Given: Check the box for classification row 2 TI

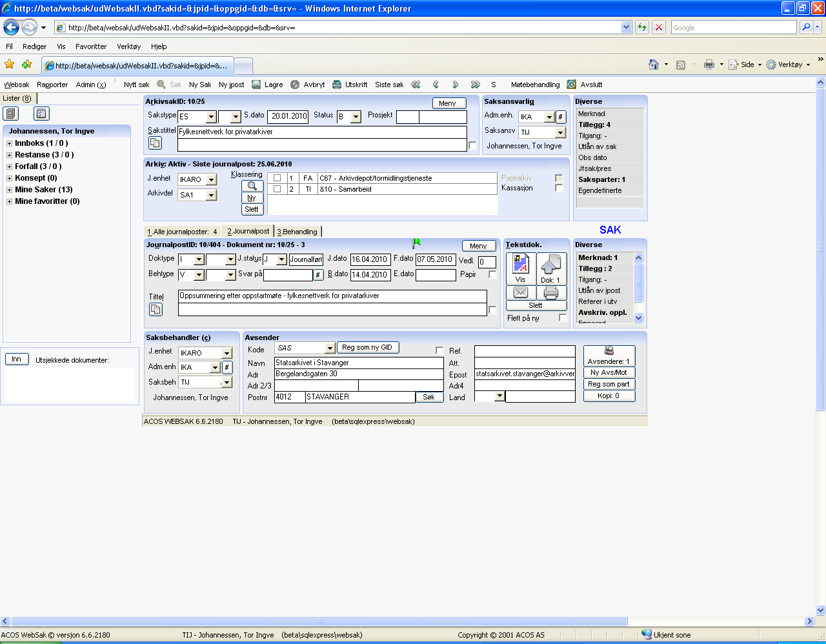Looking at the screenshot, I should (277, 189).
